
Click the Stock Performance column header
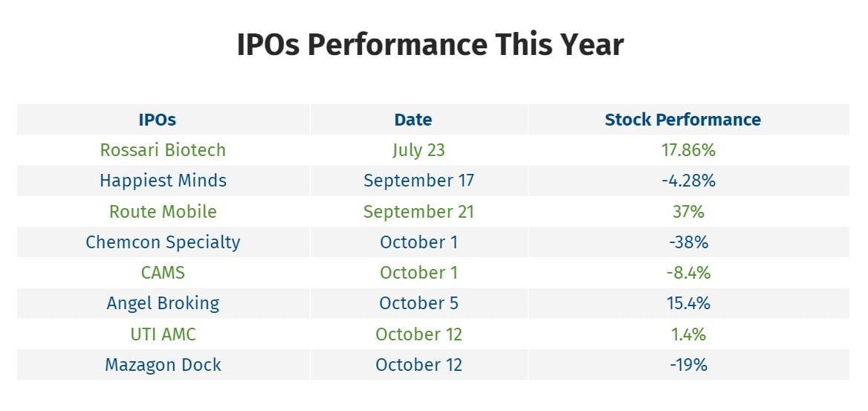(682, 120)
